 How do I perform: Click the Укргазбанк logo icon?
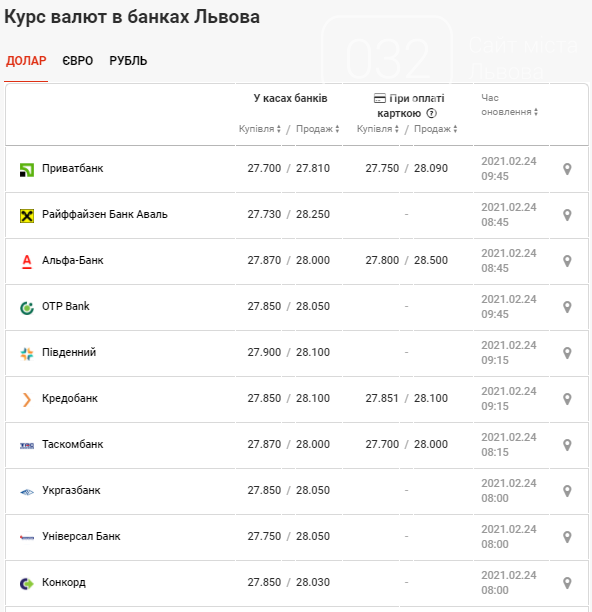click(x=27, y=492)
